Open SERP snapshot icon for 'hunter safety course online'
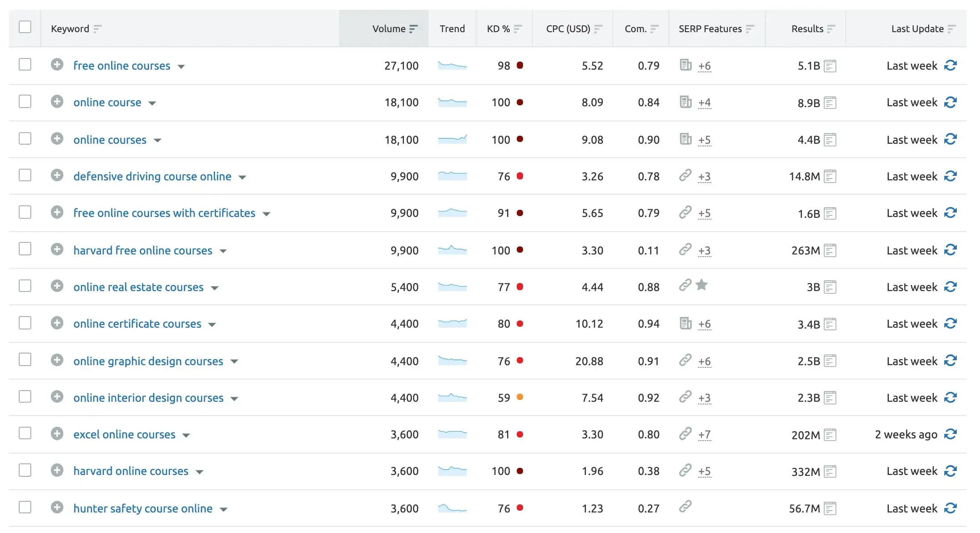This screenshot has width=980, height=533. pos(830,508)
